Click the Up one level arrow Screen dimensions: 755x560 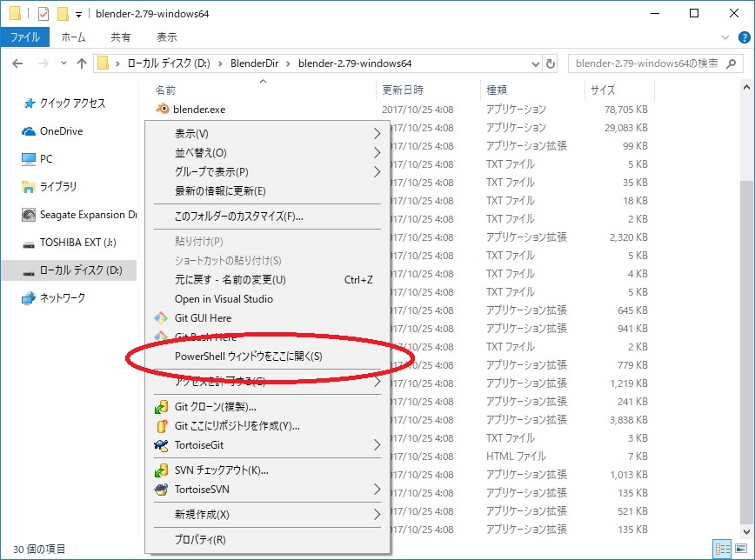click(x=82, y=63)
